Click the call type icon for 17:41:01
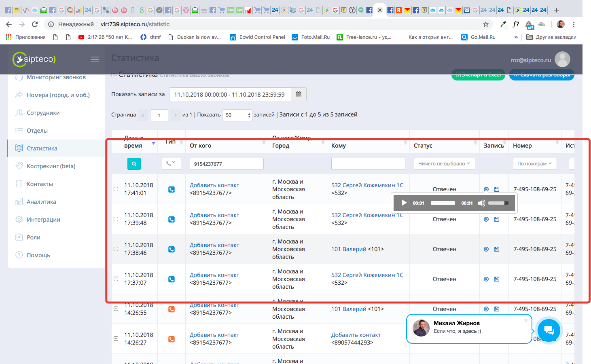 coord(172,189)
